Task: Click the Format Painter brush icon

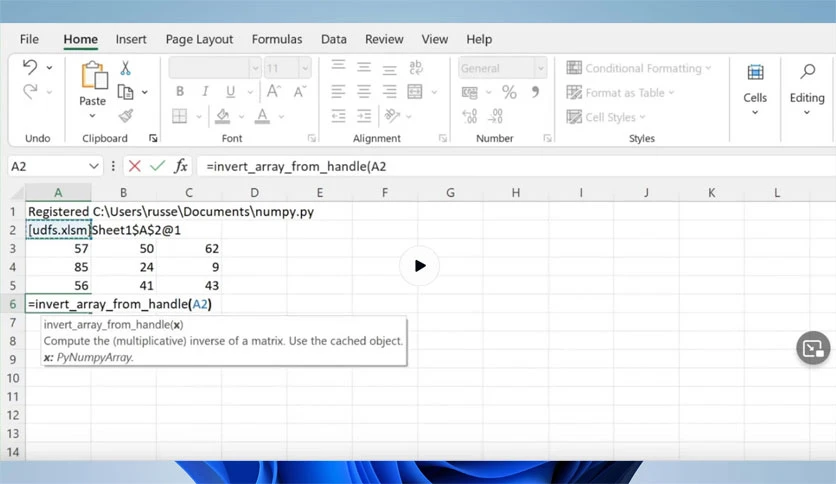Action: point(126,116)
